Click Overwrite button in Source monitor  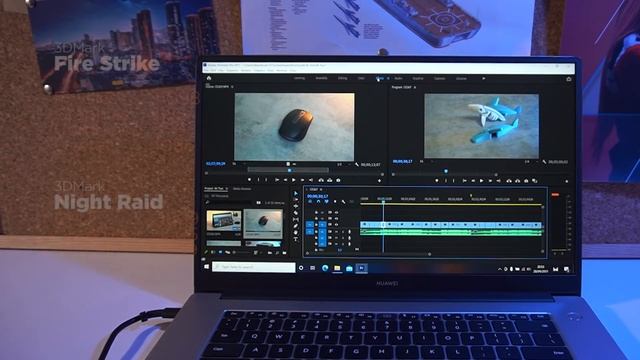329,180
